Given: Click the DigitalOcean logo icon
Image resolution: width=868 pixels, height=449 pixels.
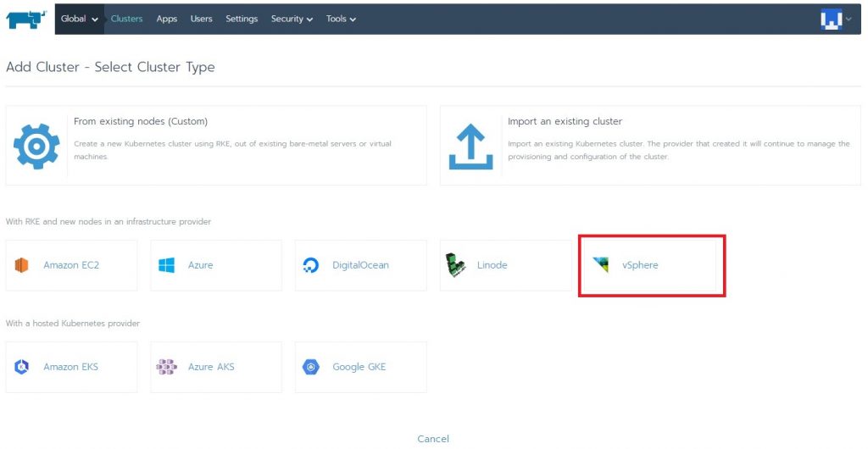Looking at the screenshot, I should [311, 265].
